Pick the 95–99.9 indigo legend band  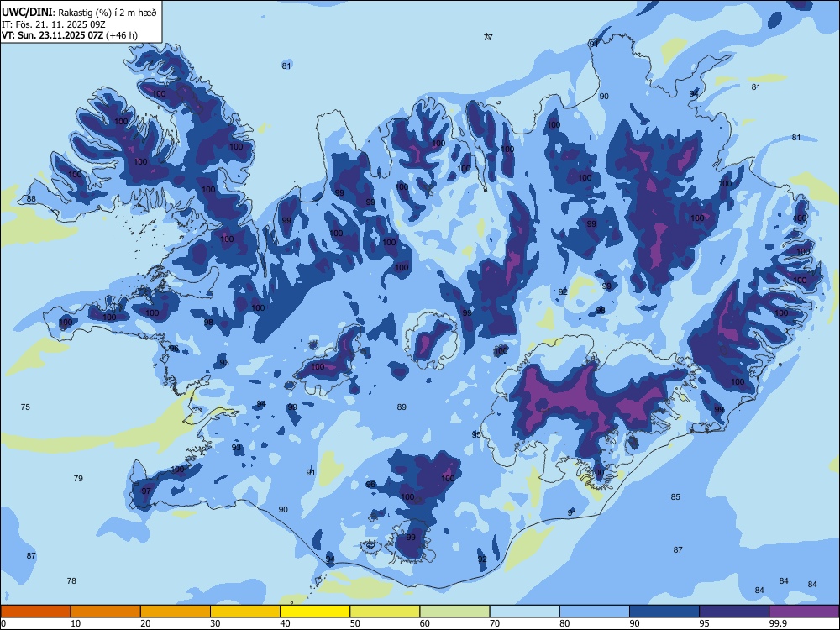(734, 612)
